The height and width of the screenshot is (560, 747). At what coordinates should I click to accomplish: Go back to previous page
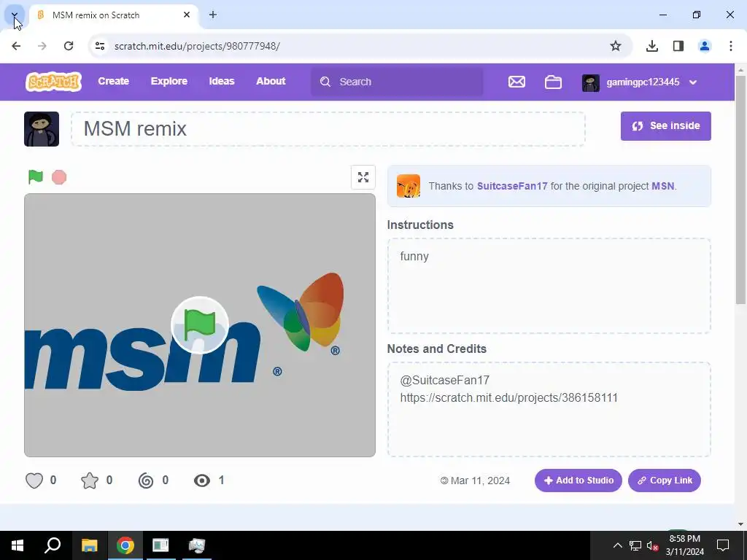tap(16, 46)
